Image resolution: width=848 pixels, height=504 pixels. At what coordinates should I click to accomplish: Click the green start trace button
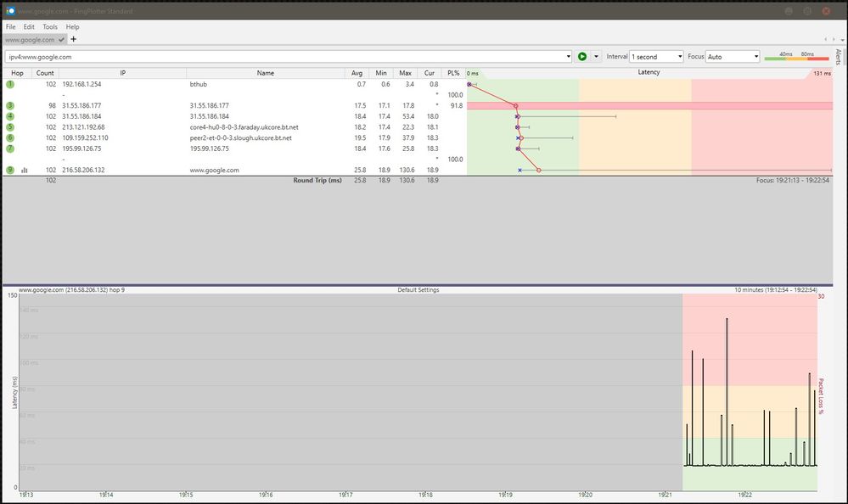tap(582, 57)
